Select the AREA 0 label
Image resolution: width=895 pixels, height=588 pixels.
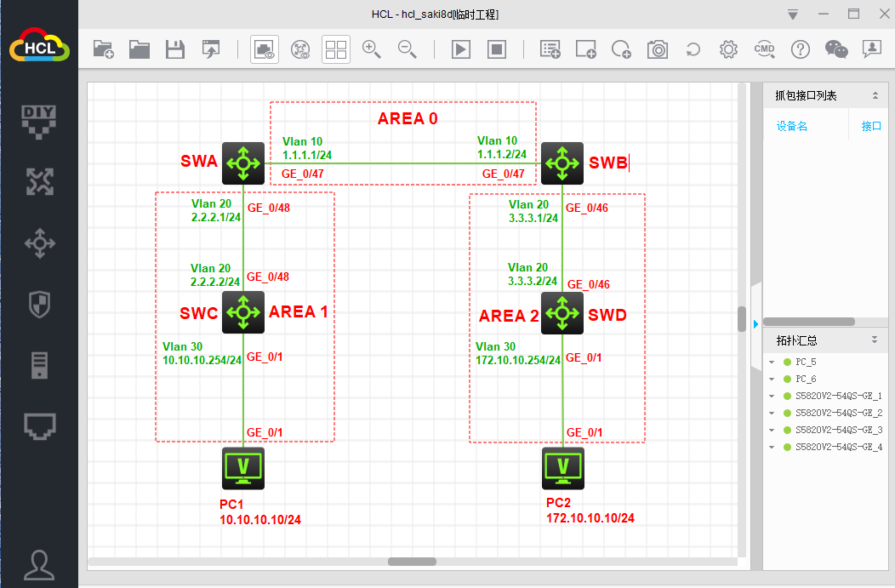pos(408,119)
